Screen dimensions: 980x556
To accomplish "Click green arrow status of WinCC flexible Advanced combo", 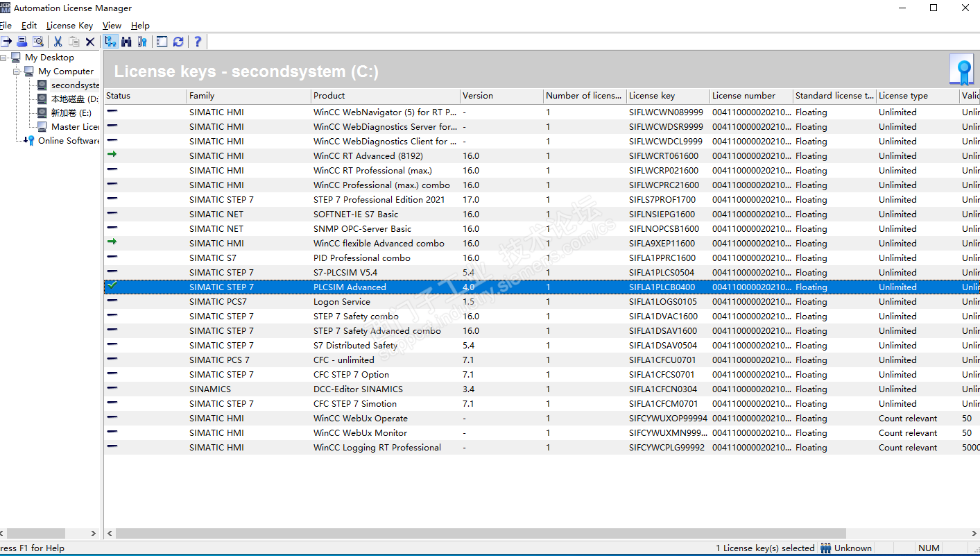I will (x=112, y=243).
